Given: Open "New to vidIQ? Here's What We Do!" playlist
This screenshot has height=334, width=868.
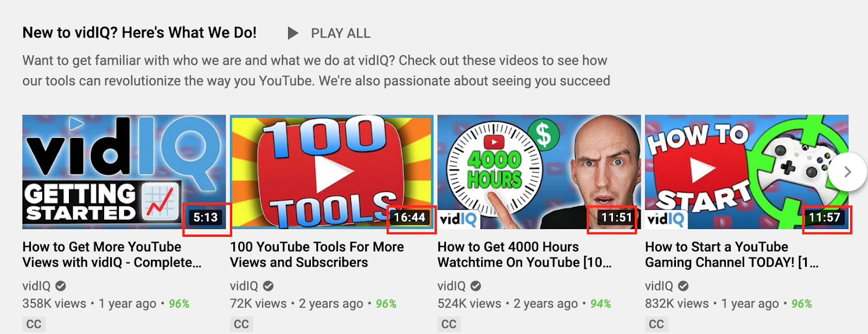Looking at the screenshot, I should pyautogui.click(x=139, y=33).
